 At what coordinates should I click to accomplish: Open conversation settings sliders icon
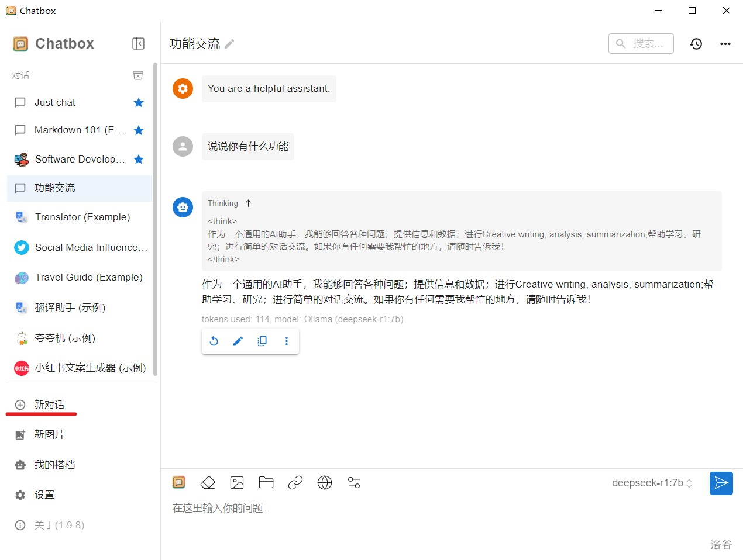354,483
